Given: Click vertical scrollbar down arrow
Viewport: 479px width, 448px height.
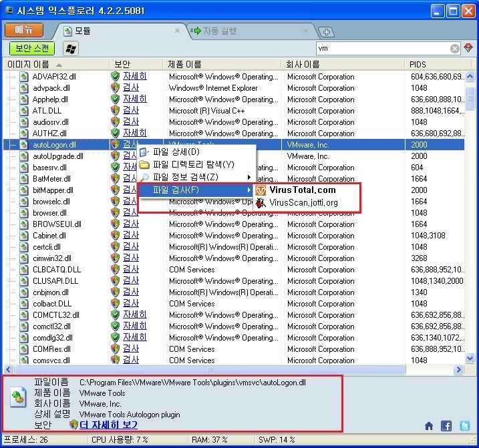Looking at the screenshot, I should [470, 359].
